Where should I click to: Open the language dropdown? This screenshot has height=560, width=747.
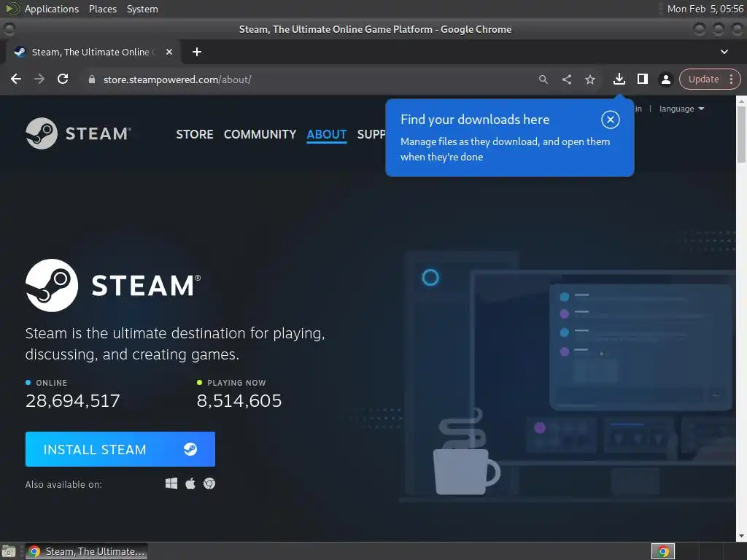(x=681, y=109)
